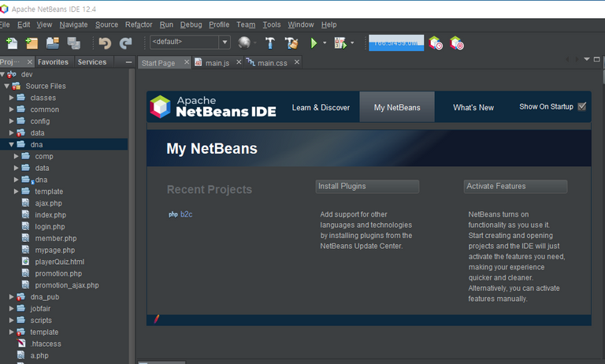
Task: Switch to the Services tab
Action: (x=92, y=61)
